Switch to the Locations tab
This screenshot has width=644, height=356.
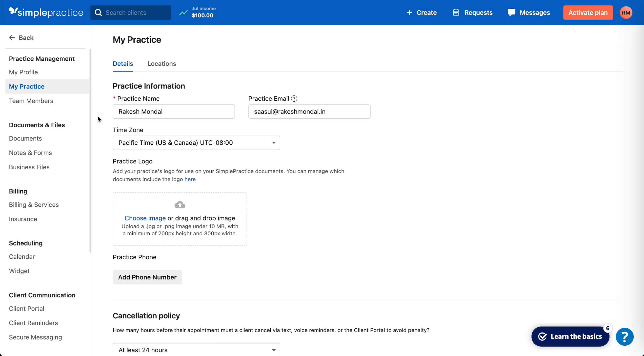coord(161,64)
